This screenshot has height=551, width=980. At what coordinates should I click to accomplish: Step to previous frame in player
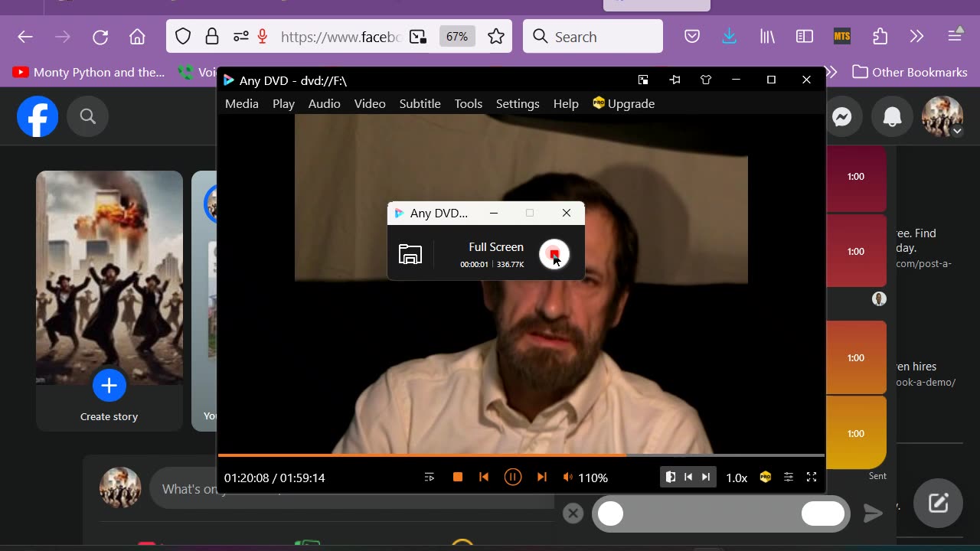pos(688,477)
